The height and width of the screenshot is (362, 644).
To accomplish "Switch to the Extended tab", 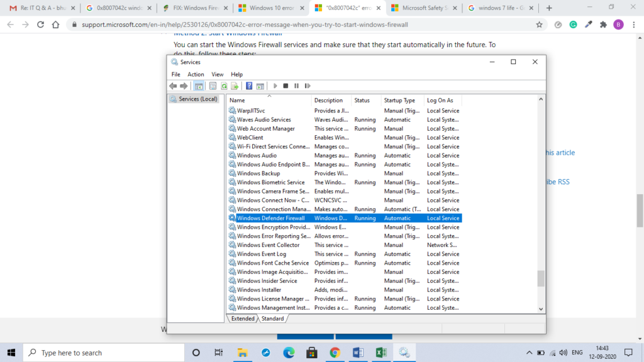I will 243,319.
